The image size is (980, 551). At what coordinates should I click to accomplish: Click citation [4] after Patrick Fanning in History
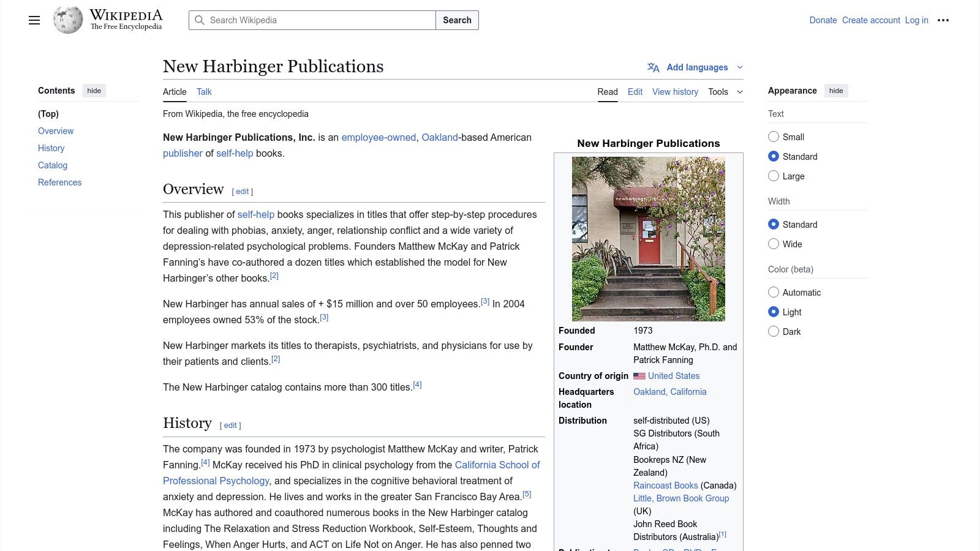[x=205, y=462]
